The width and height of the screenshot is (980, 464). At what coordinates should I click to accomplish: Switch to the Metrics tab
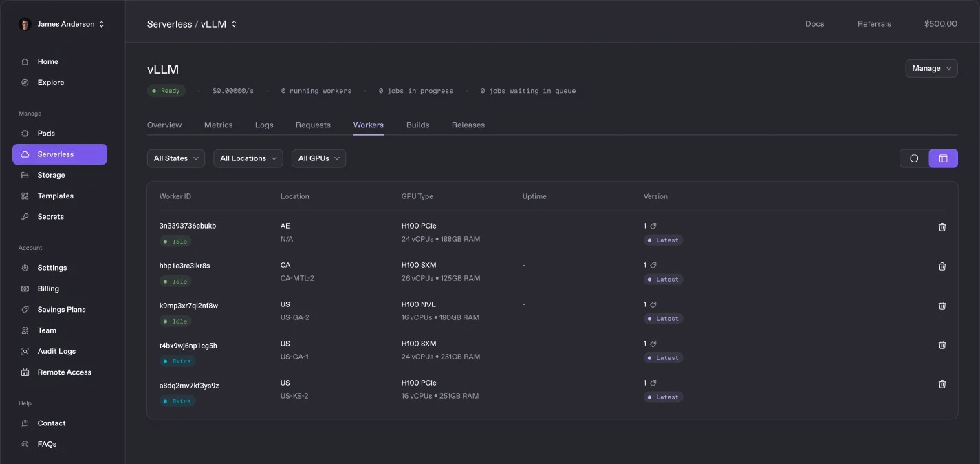(x=219, y=125)
